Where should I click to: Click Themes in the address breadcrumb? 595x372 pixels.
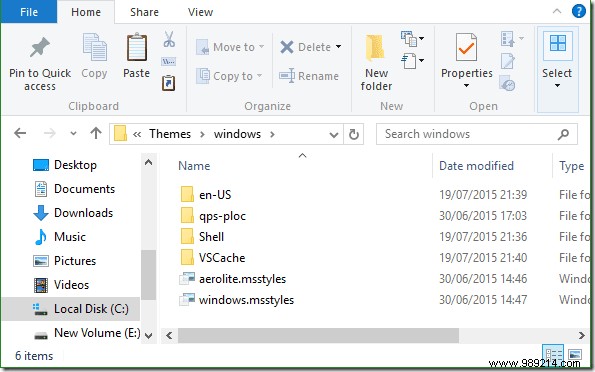[170, 134]
